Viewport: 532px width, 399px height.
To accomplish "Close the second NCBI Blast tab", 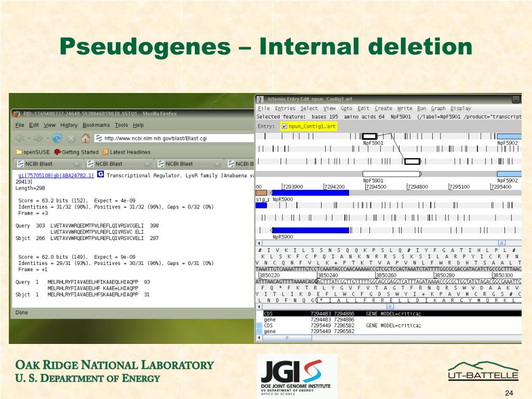I will (x=147, y=164).
